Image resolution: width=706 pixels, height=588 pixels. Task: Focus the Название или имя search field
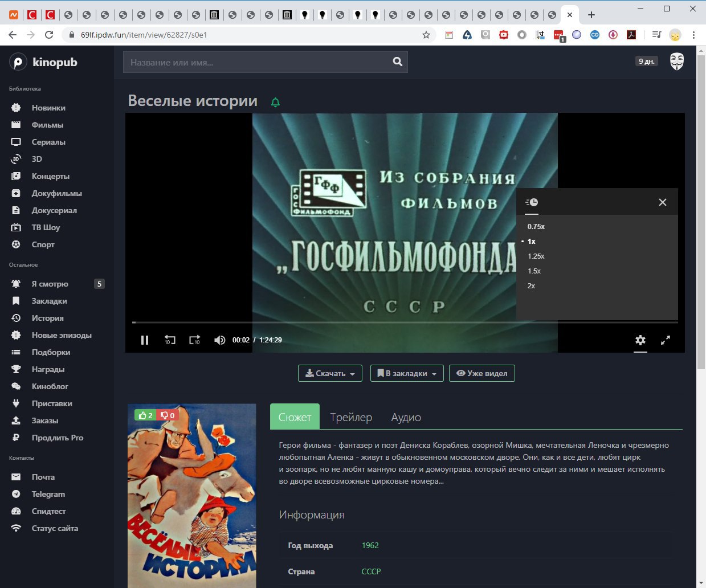[256, 62]
